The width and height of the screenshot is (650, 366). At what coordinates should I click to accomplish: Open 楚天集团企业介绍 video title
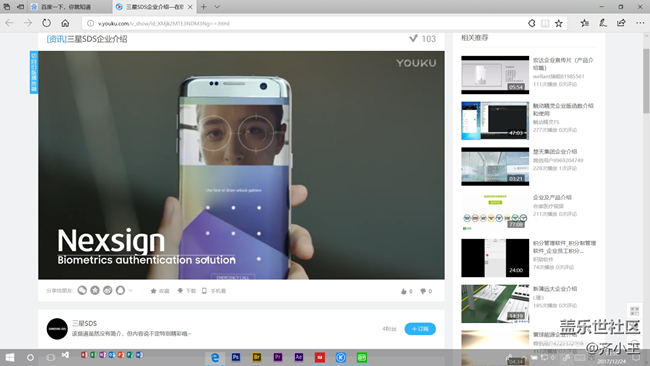coord(555,151)
